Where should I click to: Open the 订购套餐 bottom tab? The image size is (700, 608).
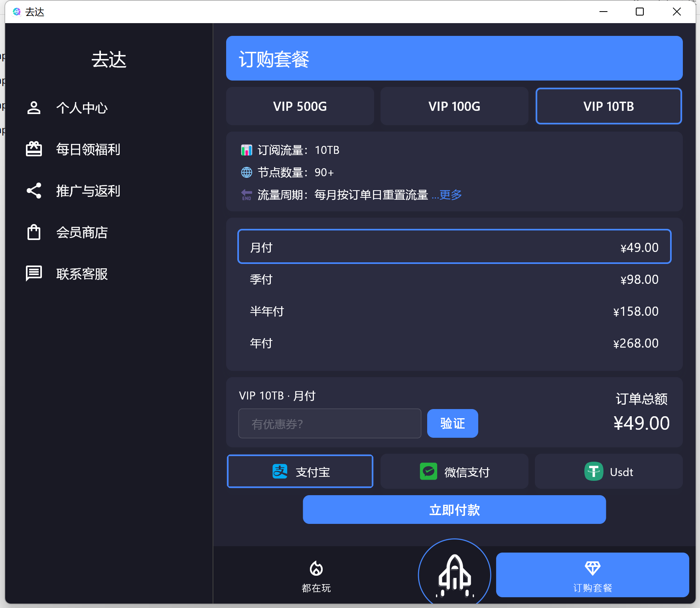click(x=592, y=575)
